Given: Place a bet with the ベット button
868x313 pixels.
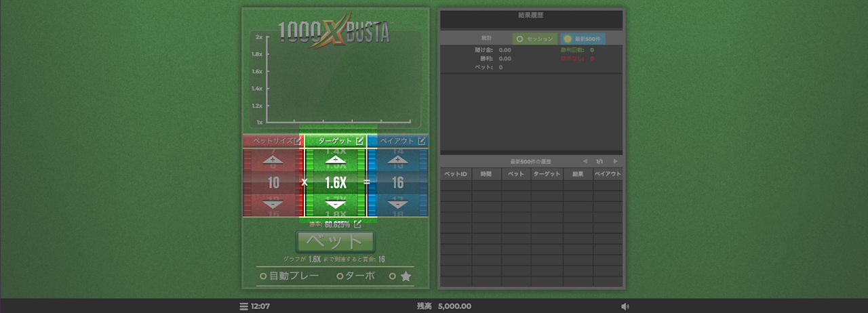Looking at the screenshot, I should click(x=336, y=242).
